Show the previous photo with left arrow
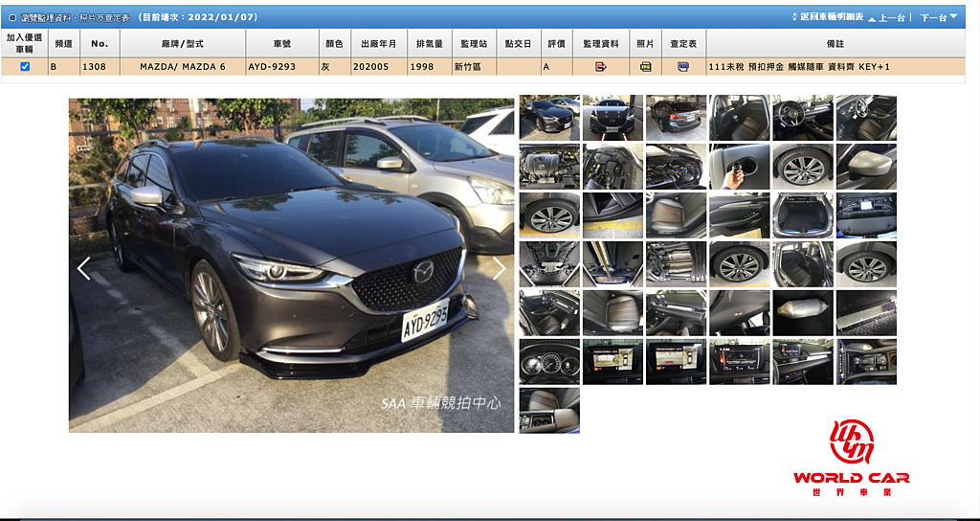Screen dimensions: 980x521 pyautogui.click(x=83, y=268)
